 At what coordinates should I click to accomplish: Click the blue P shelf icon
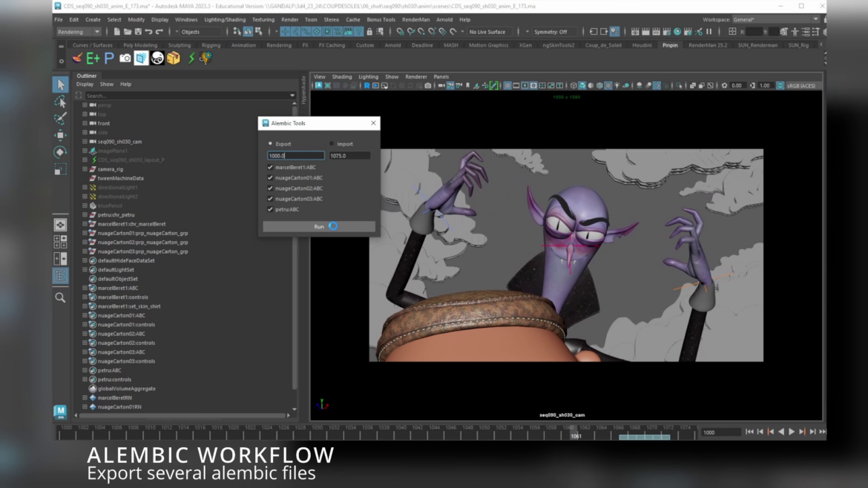click(x=109, y=58)
